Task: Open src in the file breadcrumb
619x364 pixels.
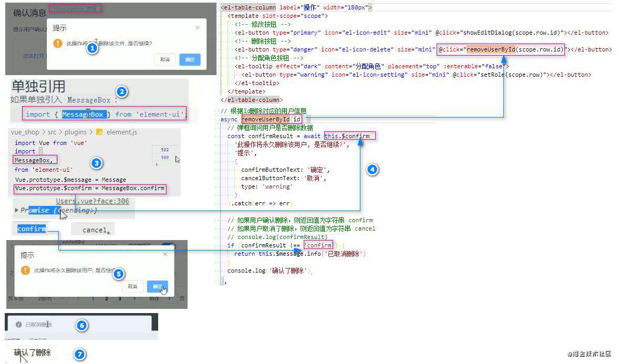Action: (52, 132)
